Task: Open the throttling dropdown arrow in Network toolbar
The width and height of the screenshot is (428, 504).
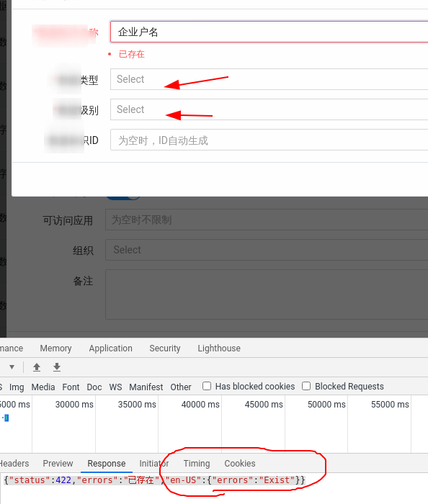Action: coord(12,367)
